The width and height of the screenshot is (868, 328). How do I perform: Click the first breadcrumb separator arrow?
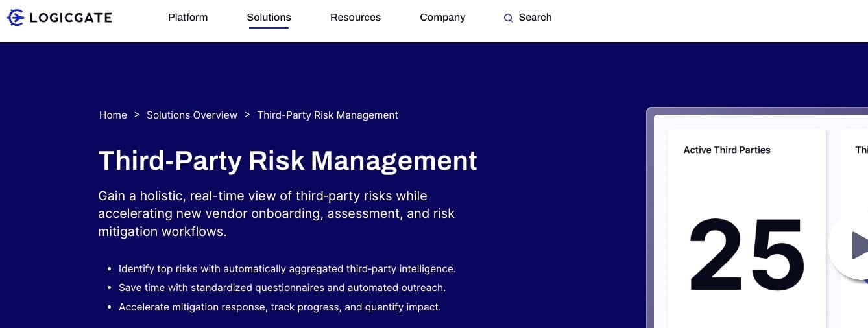point(137,115)
